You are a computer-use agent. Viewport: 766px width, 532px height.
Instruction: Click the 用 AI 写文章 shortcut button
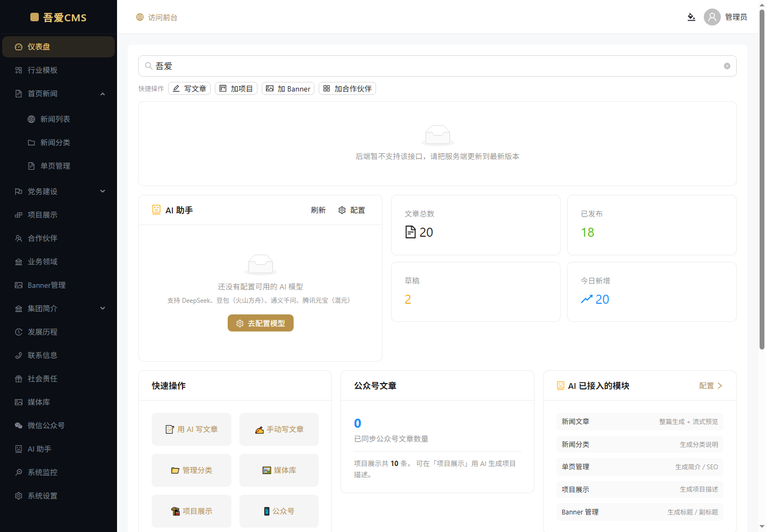(191, 429)
